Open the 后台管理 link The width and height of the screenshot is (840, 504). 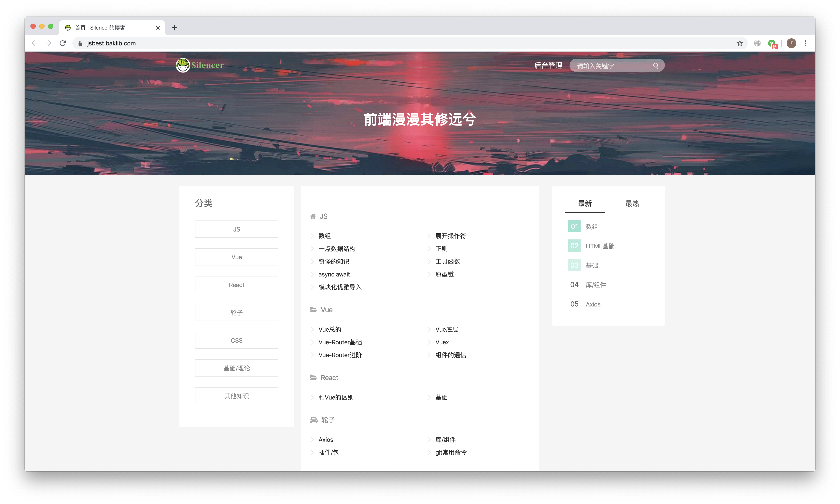(x=548, y=65)
